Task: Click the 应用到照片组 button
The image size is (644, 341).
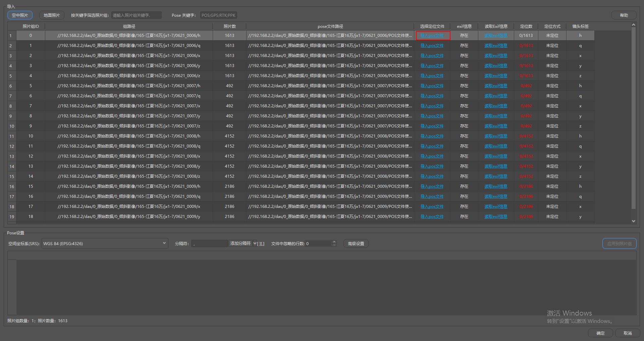Action: pyautogui.click(x=619, y=243)
